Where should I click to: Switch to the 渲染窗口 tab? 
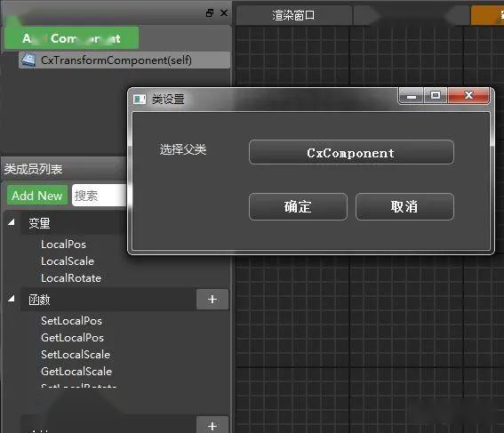(x=293, y=15)
